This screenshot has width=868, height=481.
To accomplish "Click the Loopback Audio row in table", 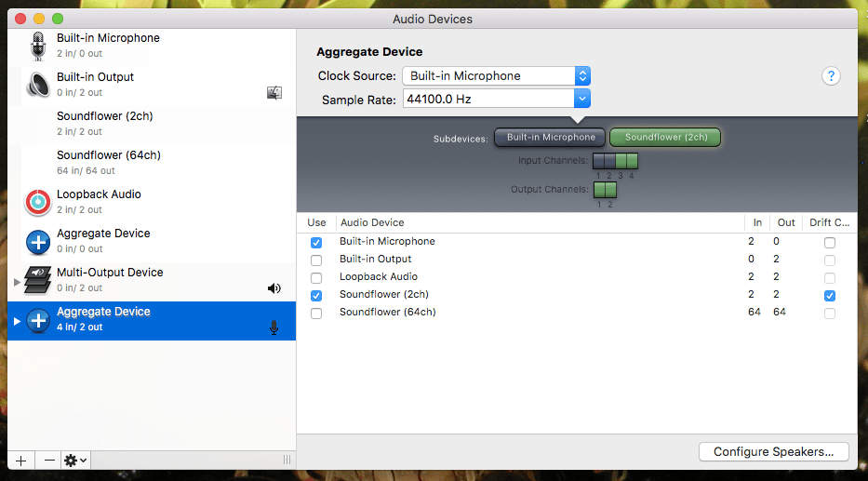I will [x=577, y=276].
